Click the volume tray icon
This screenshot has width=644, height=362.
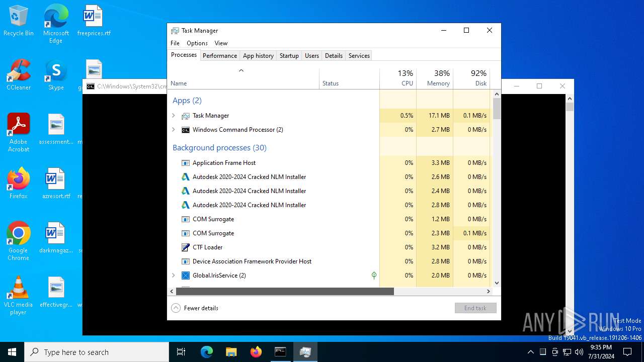579,352
